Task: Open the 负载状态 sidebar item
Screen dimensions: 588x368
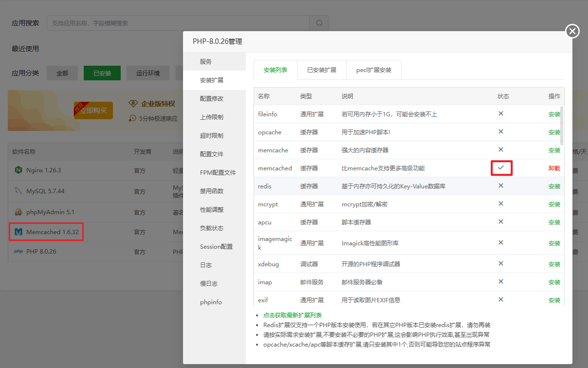Action: pyautogui.click(x=214, y=228)
